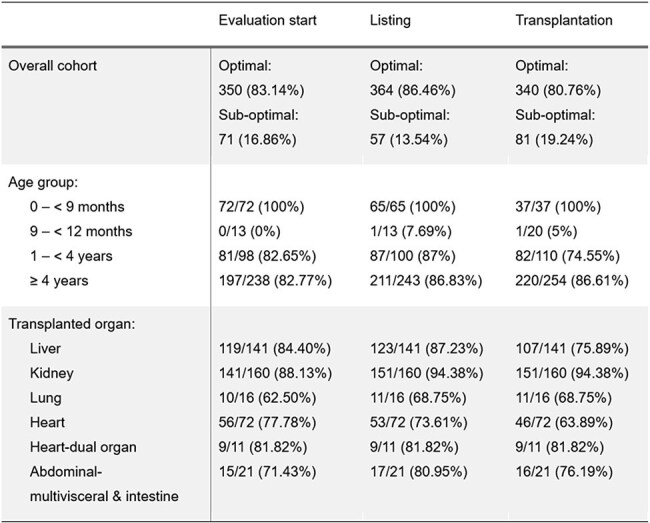Select the Lung row label
Viewport: 650px width, 523px height.
[46, 398]
